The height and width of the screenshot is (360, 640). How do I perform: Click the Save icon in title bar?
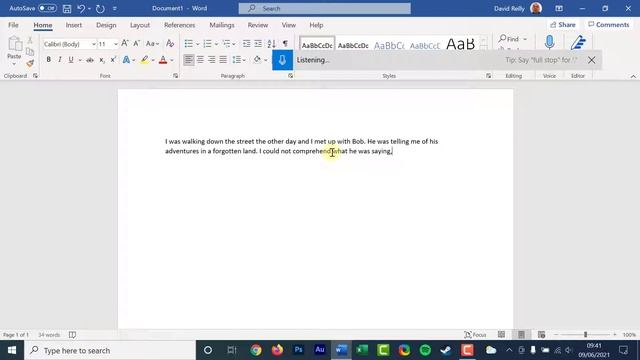click(67, 9)
